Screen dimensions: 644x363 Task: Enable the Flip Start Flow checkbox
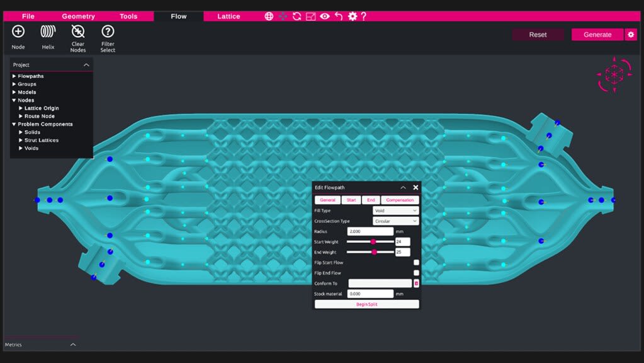[x=416, y=263]
